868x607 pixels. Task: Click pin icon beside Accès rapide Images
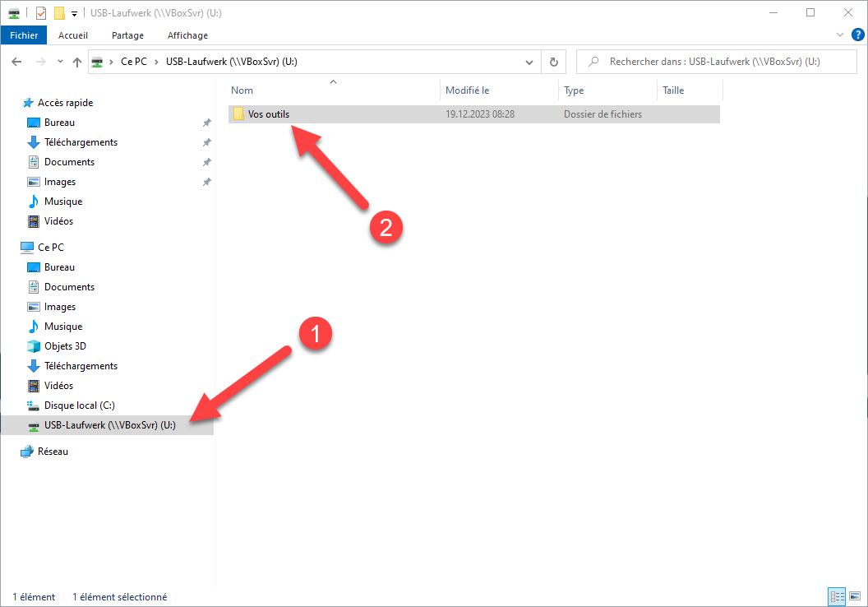pyautogui.click(x=206, y=182)
